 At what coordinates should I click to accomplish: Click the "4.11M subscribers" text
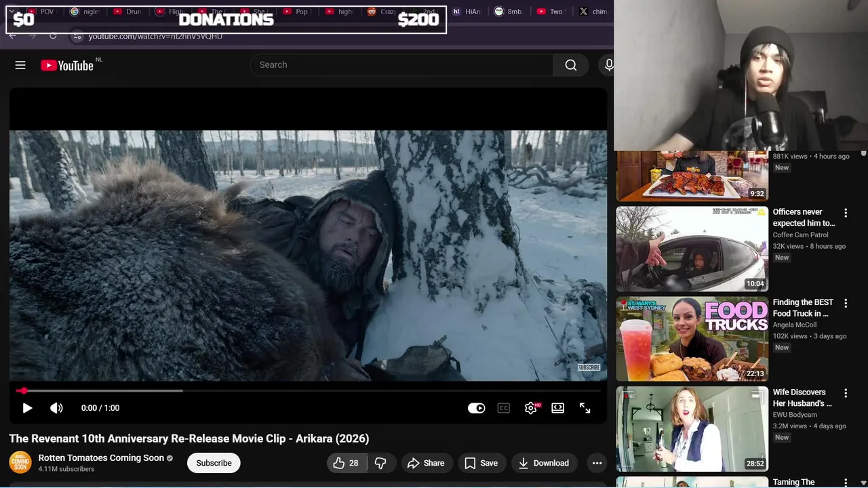click(66, 469)
